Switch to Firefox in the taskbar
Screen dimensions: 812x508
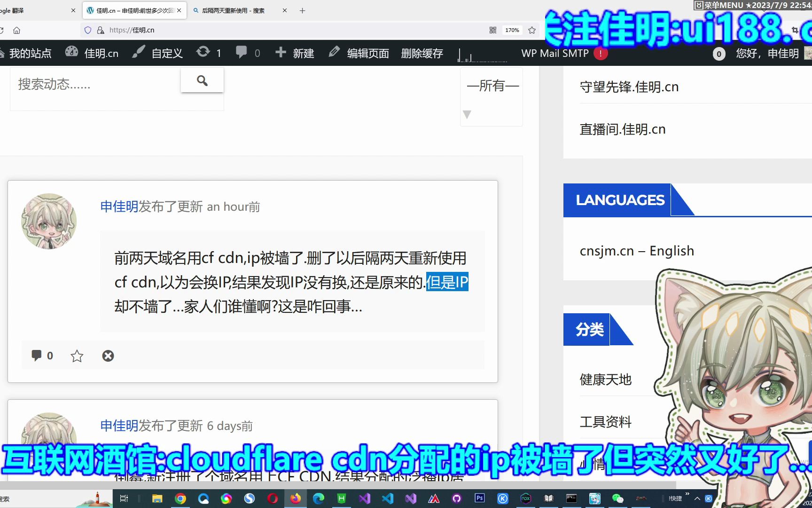click(x=296, y=499)
